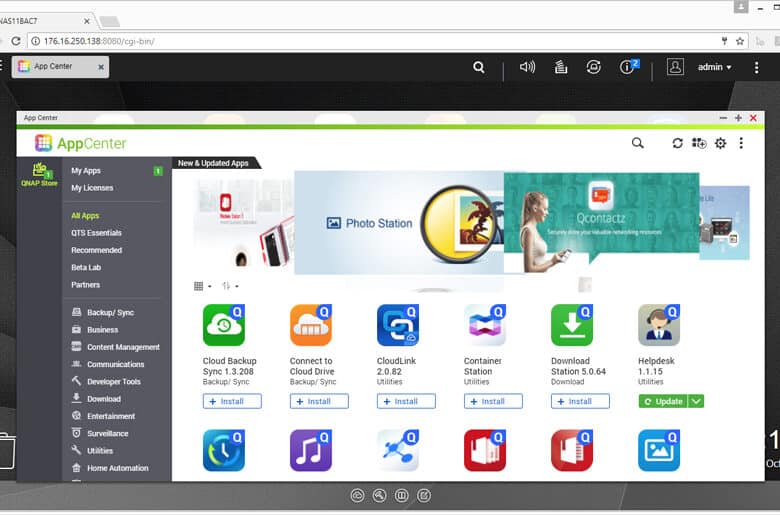Click the blue picture frame app icon
This screenshot has width=780, height=515.
(659, 450)
